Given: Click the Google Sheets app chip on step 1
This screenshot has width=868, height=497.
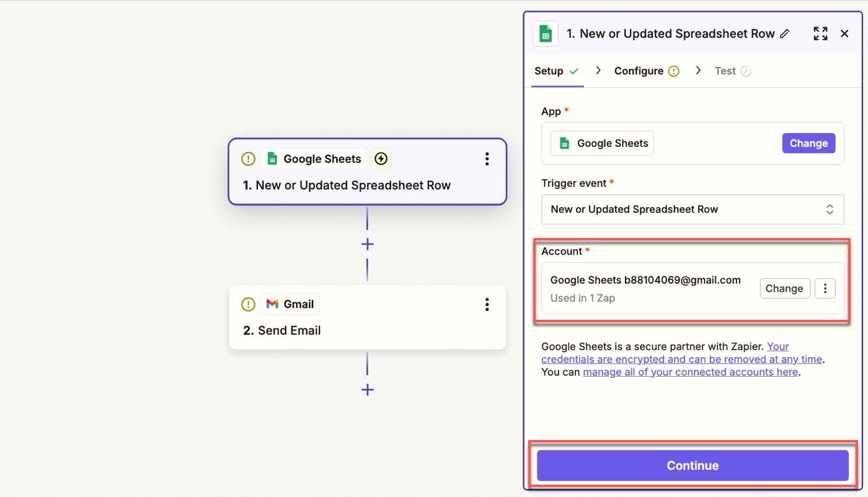Looking at the screenshot, I should tap(314, 159).
